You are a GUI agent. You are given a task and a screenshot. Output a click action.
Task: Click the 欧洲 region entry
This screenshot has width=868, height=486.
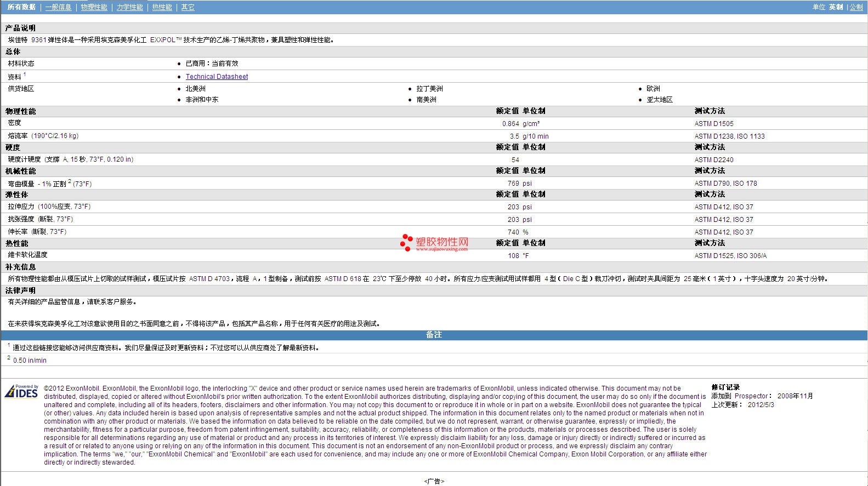point(653,89)
